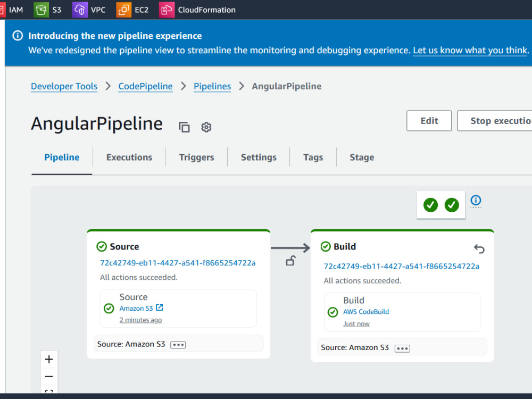Click 'Source: Amazon S3' text in Source card
The height and width of the screenshot is (399, 532).
coord(131,344)
